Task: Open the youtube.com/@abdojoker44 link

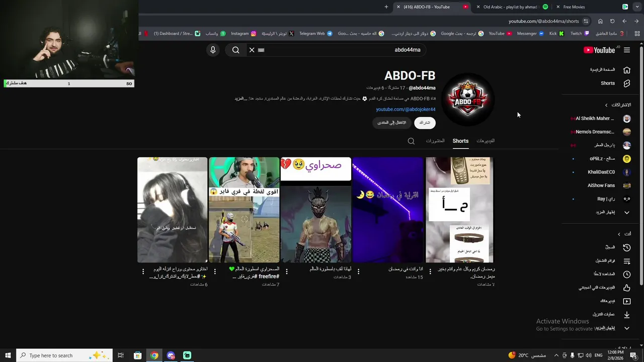Action: [x=406, y=110]
